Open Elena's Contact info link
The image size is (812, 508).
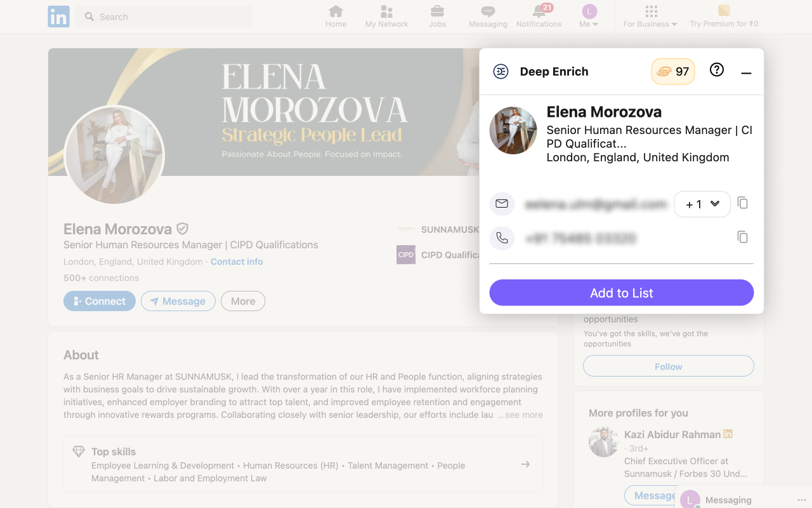pos(237,262)
